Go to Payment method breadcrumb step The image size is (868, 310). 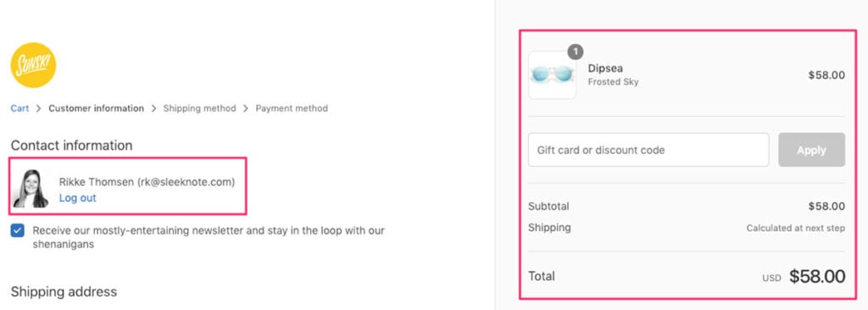tap(292, 108)
